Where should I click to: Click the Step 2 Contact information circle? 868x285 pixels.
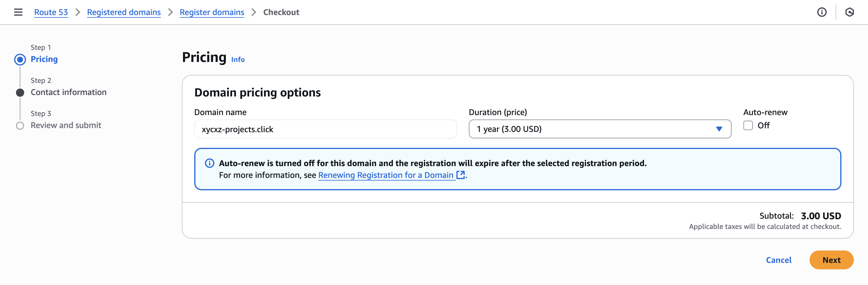tap(20, 92)
